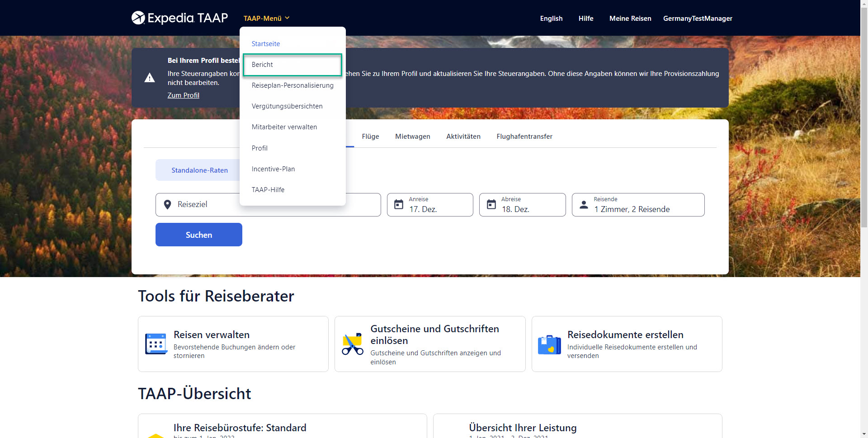The image size is (868, 438).
Task: Click the calendar icon in Abreise field
Action: pyautogui.click(x=491, y=205)
